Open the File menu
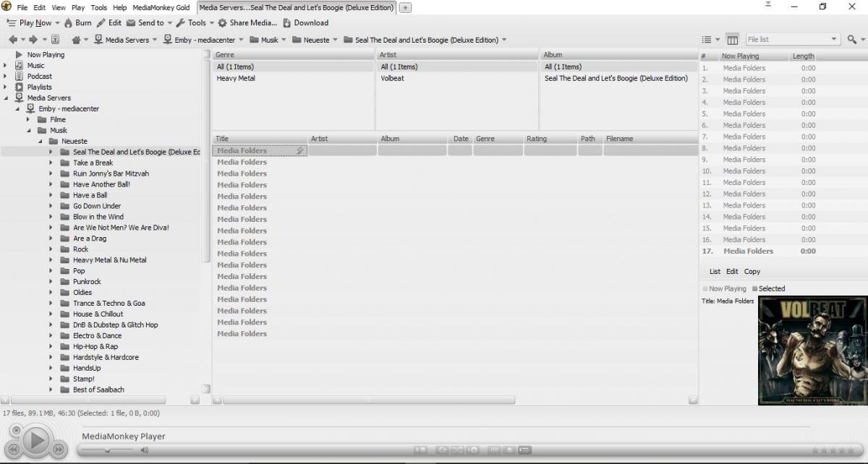The width and height of the screenshot is (868, 464). coord(23,7)
